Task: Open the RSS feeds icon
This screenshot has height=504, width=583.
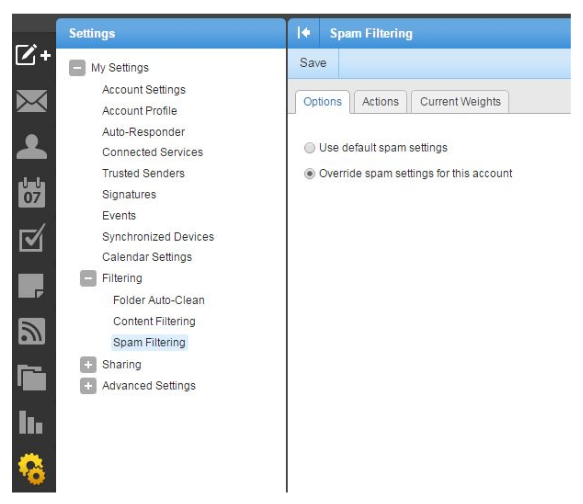Action: click(x=32, y=331)
